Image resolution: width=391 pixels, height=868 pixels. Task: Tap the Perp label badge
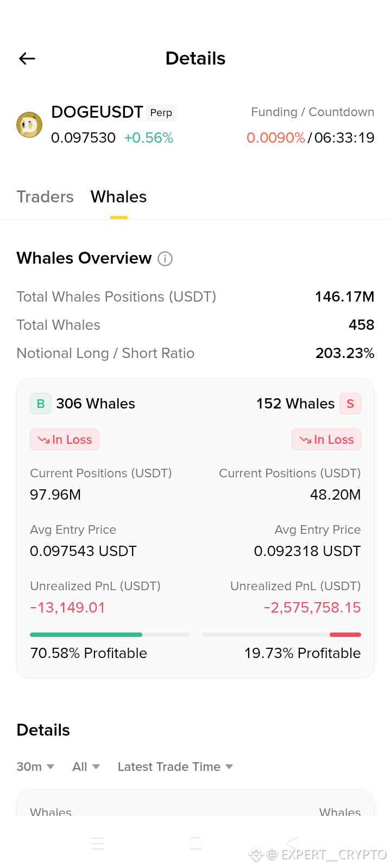(x=161, y=112)
